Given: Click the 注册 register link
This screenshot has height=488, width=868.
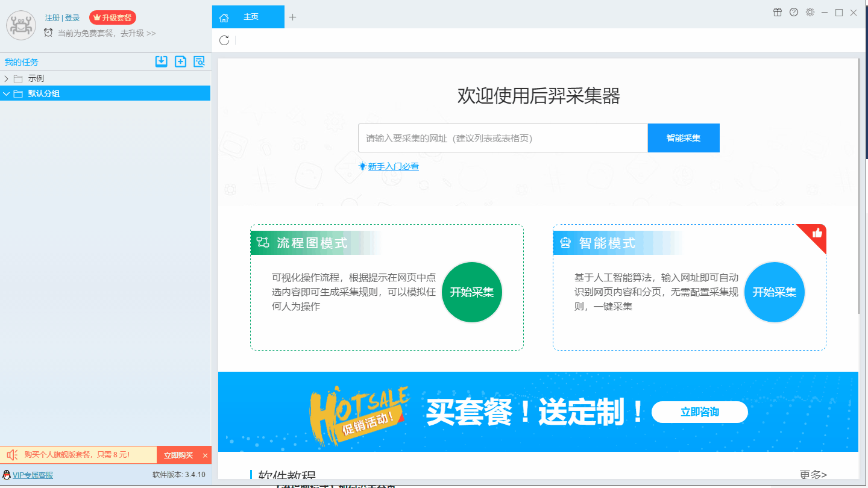Looking at the screenshot, I should point(52,18).
